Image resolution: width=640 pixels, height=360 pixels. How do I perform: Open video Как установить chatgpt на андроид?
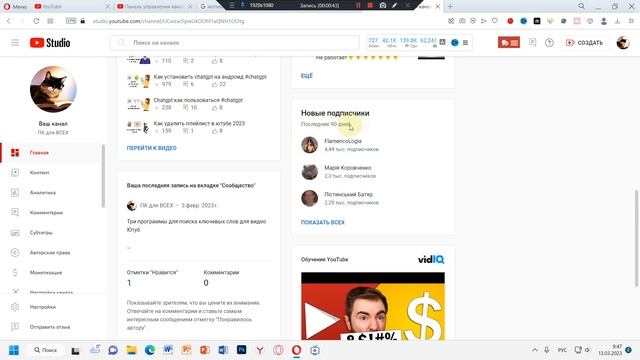[x=210, y=77]
